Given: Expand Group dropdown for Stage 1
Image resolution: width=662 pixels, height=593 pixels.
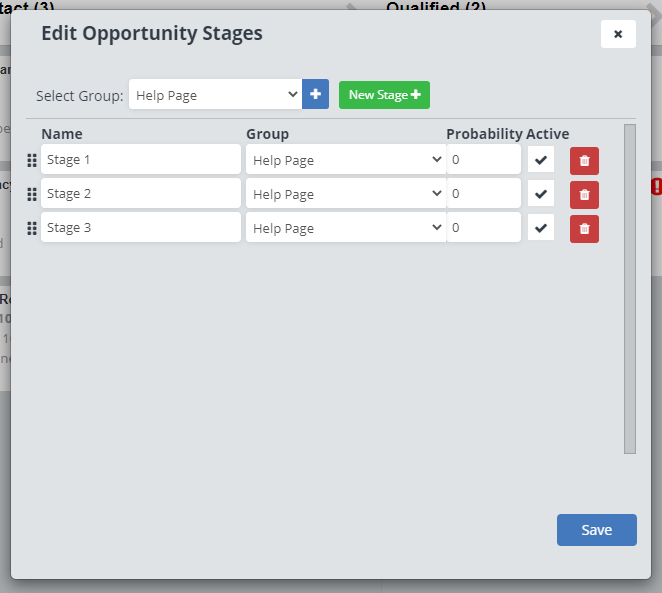Looking at the screenshot, I should pos(345,160).
